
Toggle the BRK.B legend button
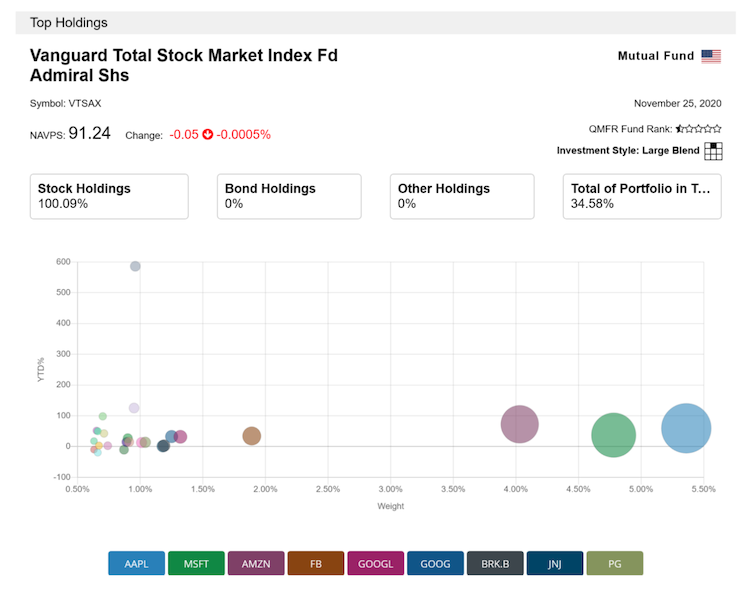[x=495, y=563]
